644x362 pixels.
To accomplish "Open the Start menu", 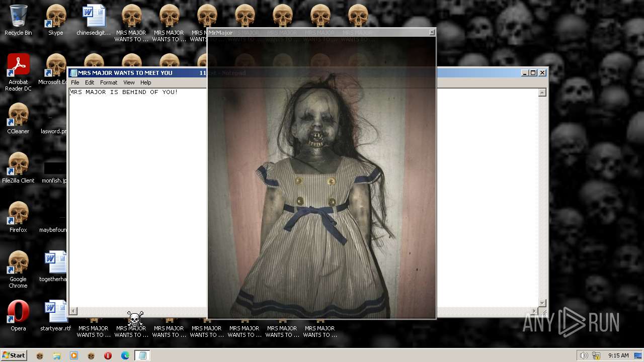I will pos(14,355).
